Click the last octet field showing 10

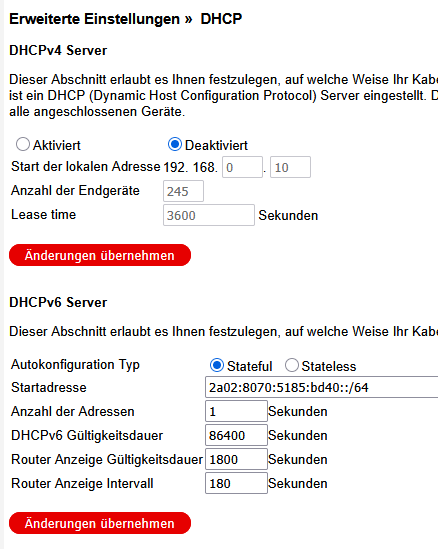tap(290, 167)
